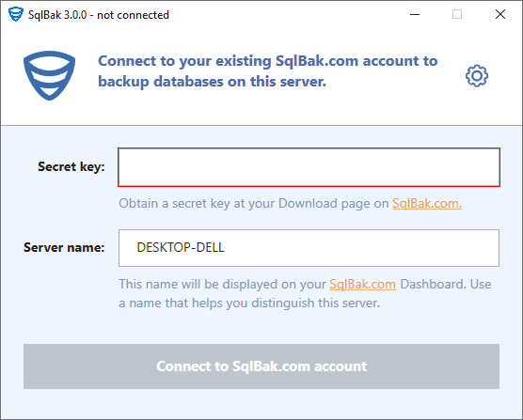Viewport: 523px width, 420px height.
Task: Click the DESKTOP-DELL text in Server name
Action: pyautogui.click(x=181, y=247)
